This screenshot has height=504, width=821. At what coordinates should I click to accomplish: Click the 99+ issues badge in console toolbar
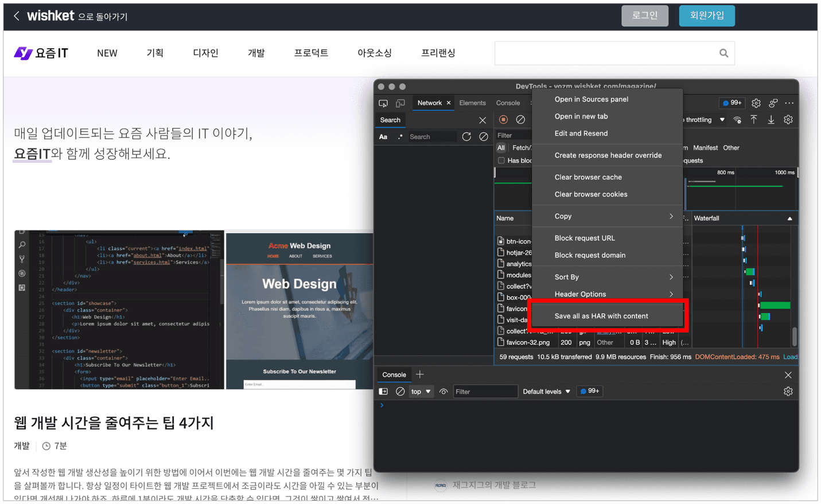click(590, 391)
